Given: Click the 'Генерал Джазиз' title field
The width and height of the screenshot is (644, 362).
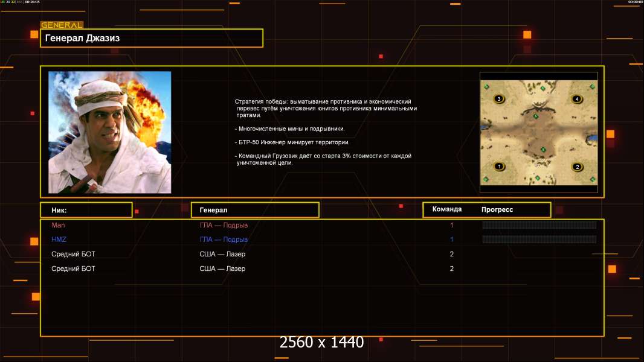Looking at the screenshot, I should coord(152,38).
